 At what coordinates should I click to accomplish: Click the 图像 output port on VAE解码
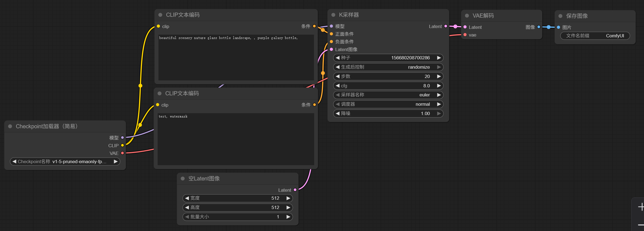coord(539,27)
